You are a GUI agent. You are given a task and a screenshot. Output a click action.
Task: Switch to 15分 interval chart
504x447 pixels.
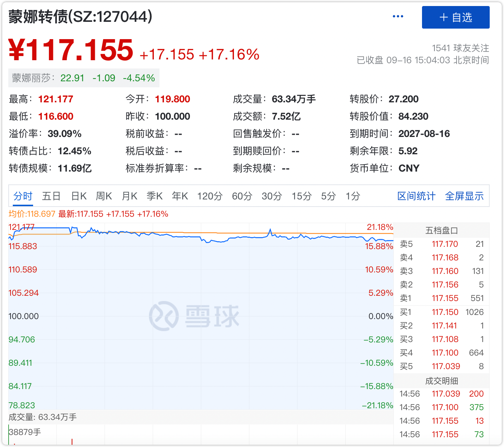click(302, 196)
